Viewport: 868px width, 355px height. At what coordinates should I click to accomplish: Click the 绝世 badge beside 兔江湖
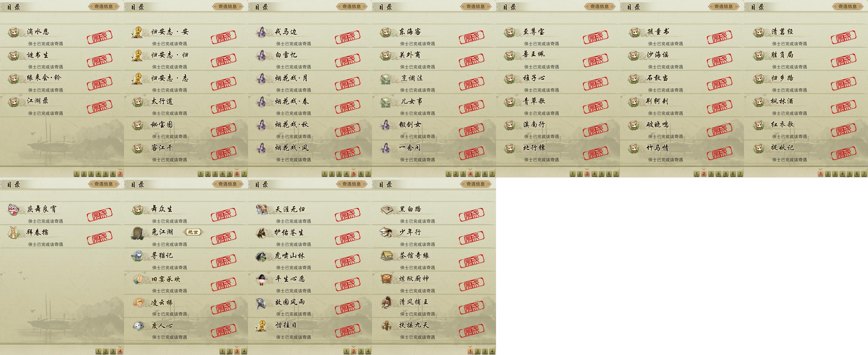(193, 232)
